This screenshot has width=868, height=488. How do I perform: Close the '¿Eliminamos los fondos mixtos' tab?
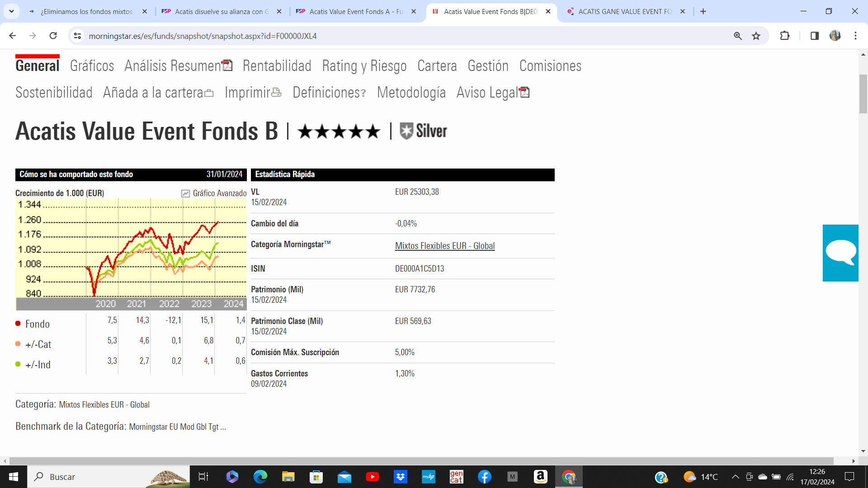coord(145,11)
